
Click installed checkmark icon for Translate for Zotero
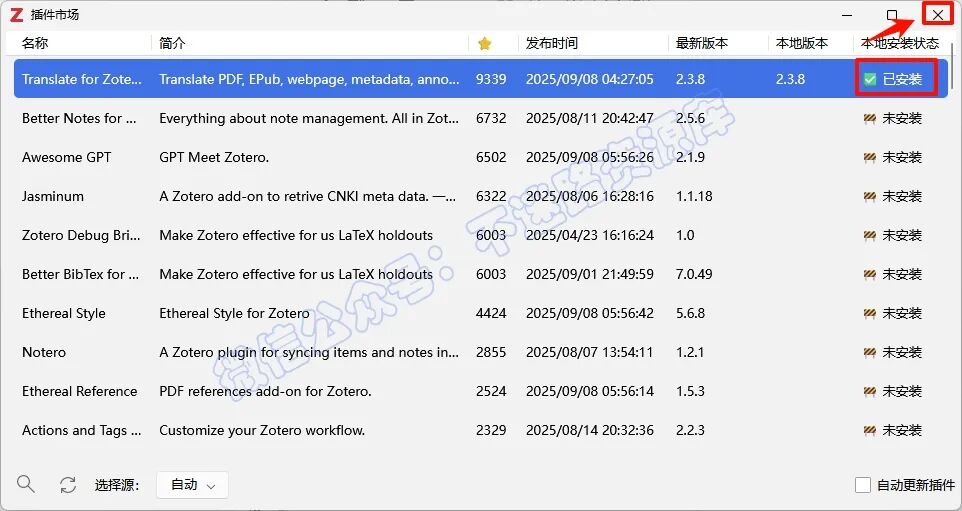869,79
